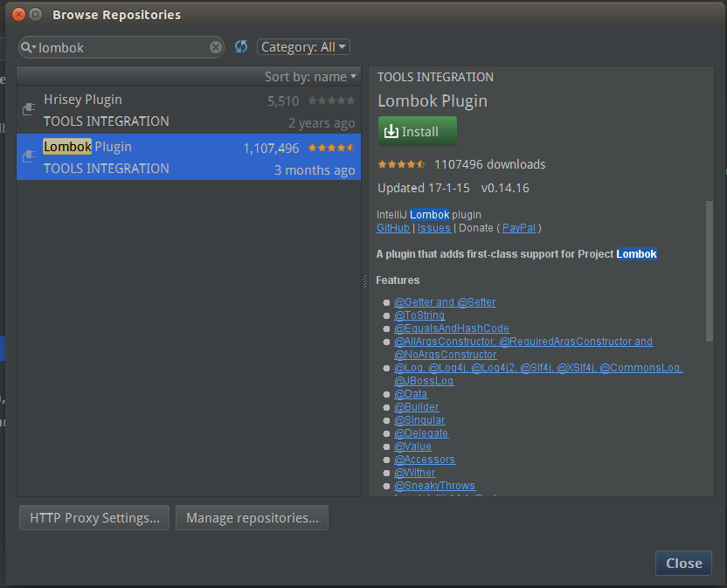Click the Hrisey Plugin plug icon
727x588 pixels.
tap(28, 109)
